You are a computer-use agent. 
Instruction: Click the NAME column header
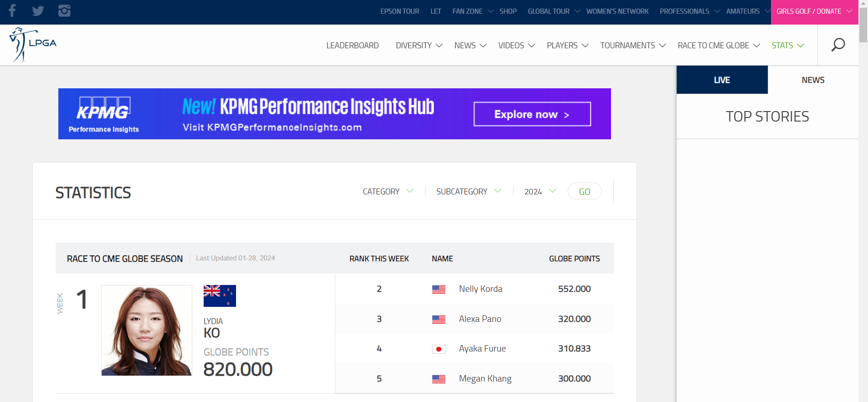tap(442, 259)
